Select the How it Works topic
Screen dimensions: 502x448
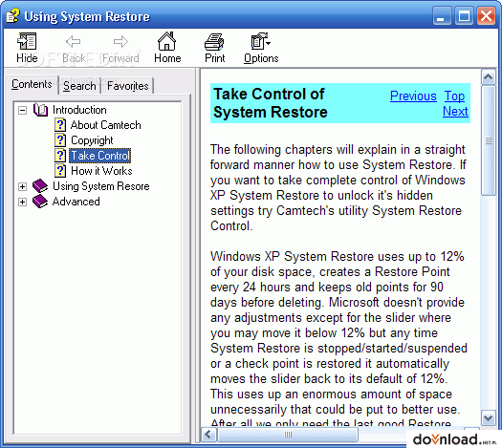pos(101,171)
